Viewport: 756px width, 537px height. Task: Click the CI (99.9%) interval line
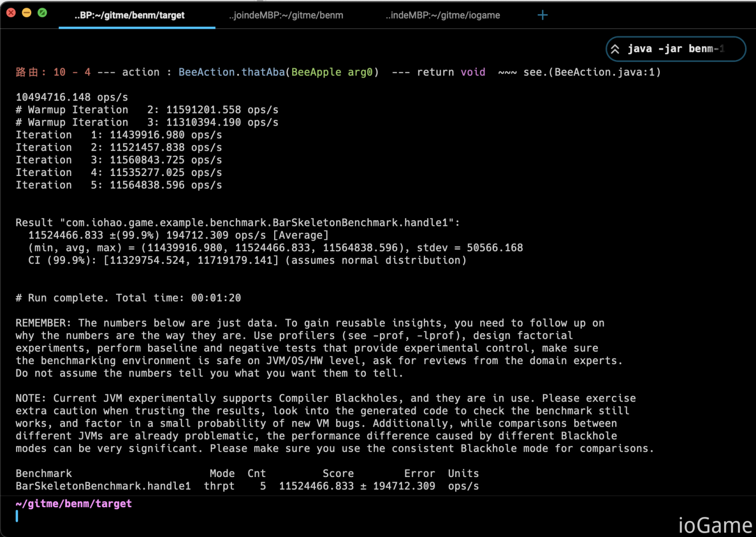point(247,261)
